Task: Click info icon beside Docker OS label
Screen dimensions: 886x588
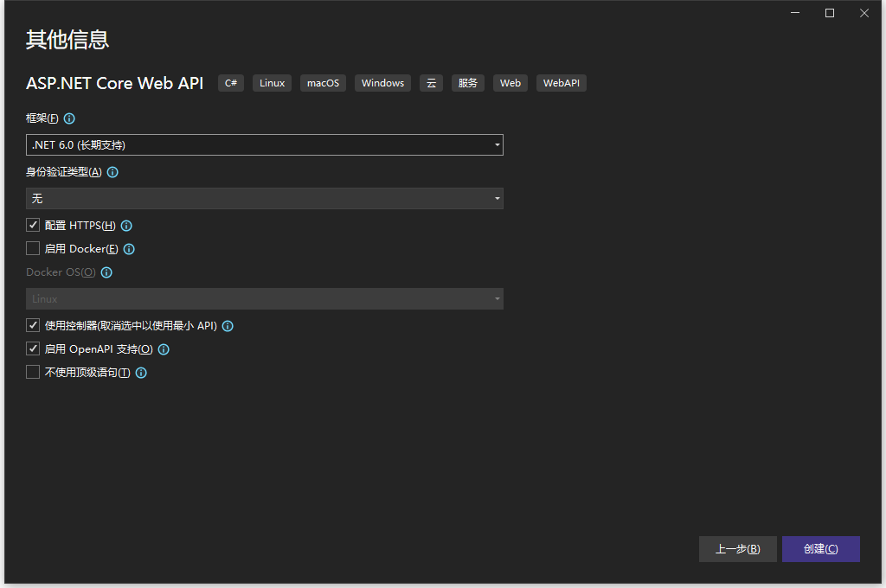Action: click(106, 273)
